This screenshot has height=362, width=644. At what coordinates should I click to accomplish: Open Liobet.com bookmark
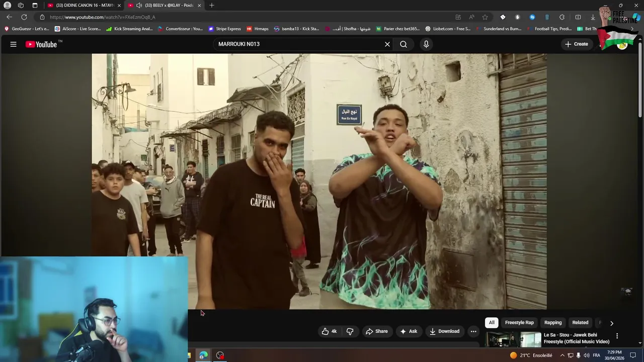tap(448, 29)
